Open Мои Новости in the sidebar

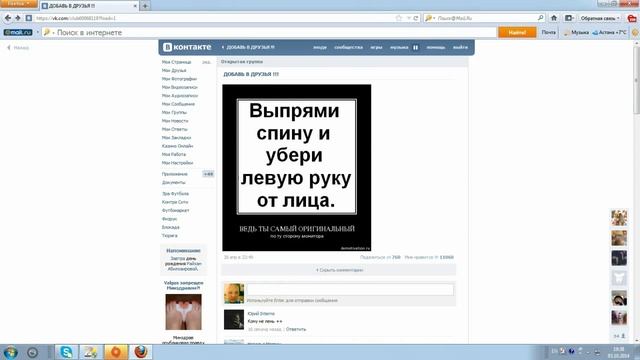coord(175,121)
